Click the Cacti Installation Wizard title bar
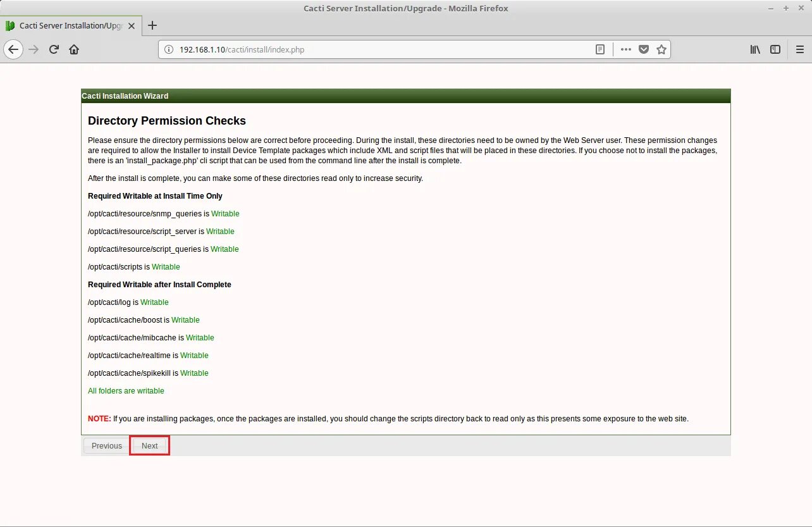The height and width of the screenshot is (527, 812). [x=406, y=96]
